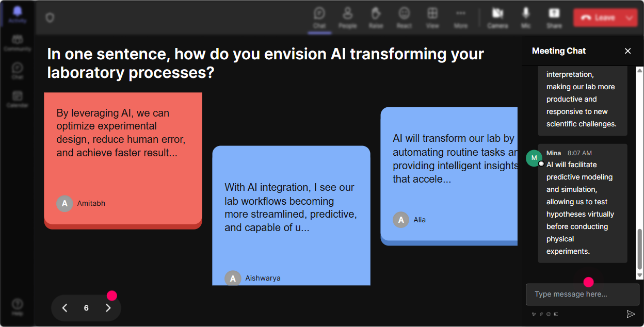The width and height of the screenshot is (644, 327).
Task: Expand the Leave button dropdown arrow
Action: point(630,18)
